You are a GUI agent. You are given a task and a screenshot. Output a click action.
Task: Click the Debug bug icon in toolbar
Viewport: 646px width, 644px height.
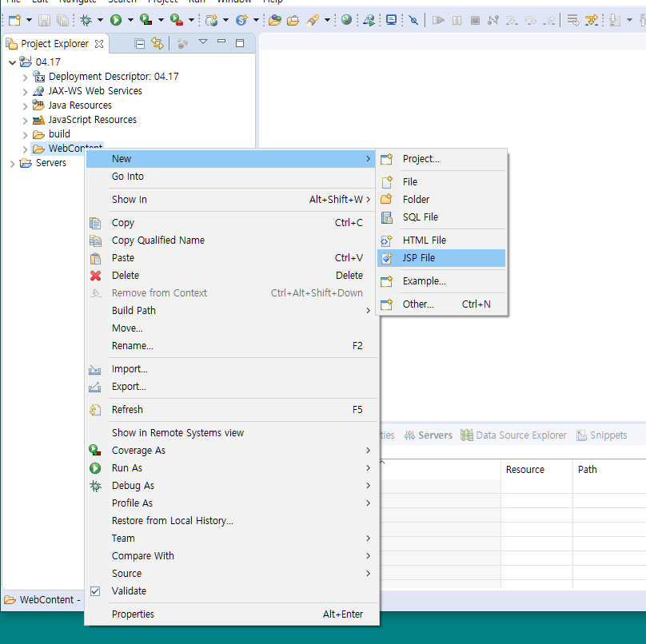pos(86,20)
